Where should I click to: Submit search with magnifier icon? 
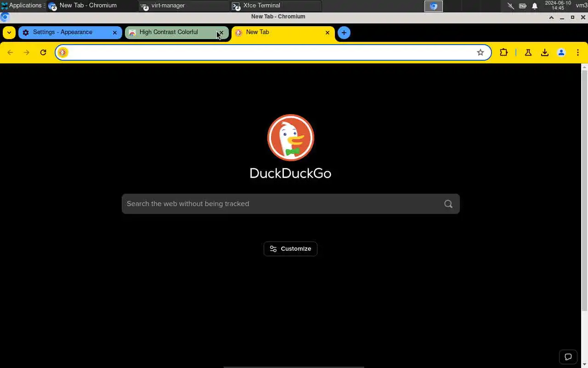[x=448, y=204]
